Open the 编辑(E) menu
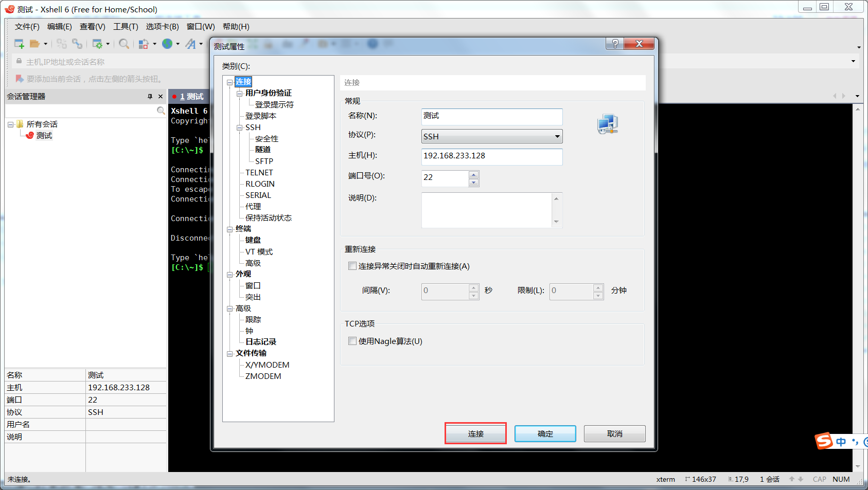The width and height of the screenshot is (868, 490). click(60, 26)
